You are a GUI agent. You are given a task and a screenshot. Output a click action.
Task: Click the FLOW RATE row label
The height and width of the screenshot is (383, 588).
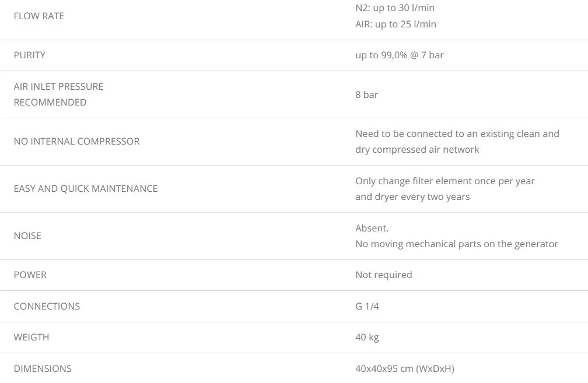[x=39, y=16]
